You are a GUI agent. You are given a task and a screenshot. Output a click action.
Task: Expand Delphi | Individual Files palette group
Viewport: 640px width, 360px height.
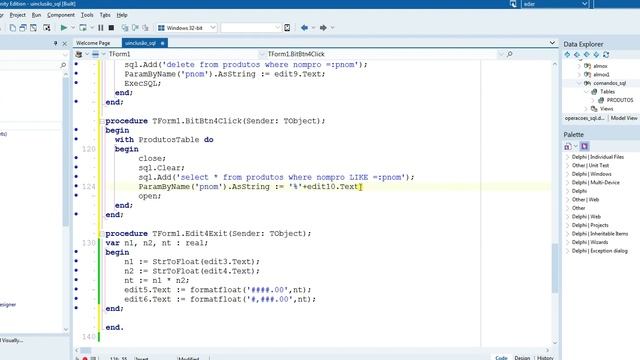pos(568,157)
